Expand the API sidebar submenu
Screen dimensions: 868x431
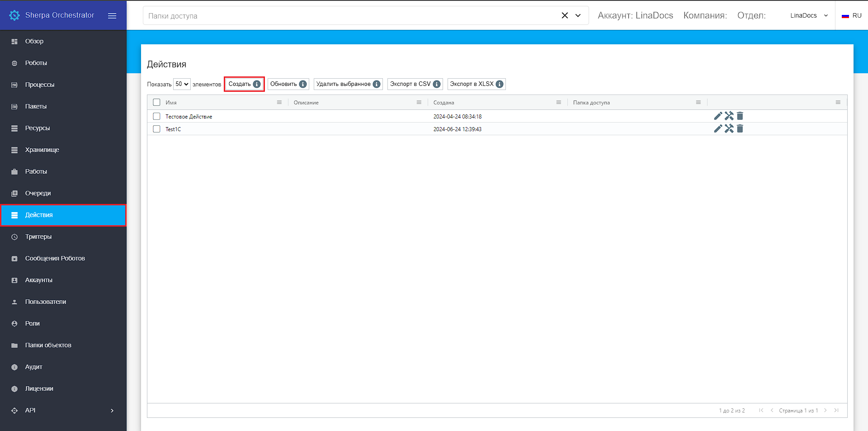tap(112, 411)
